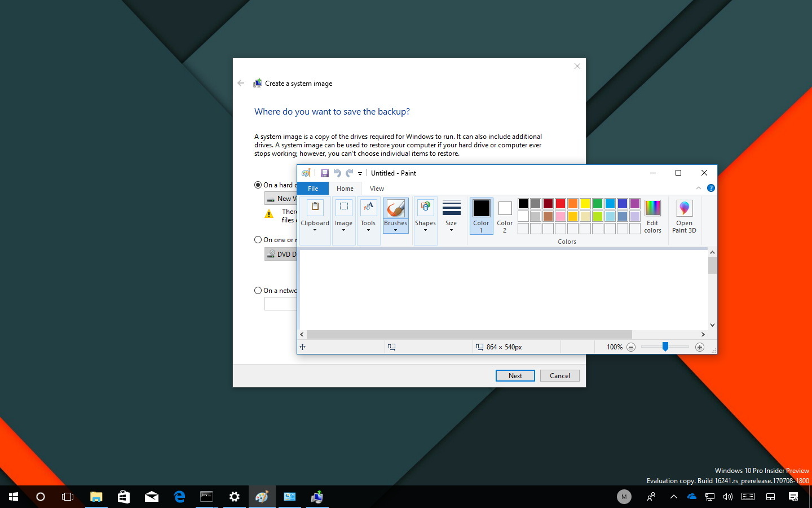Pick the red color in the palette

[561, 204]
